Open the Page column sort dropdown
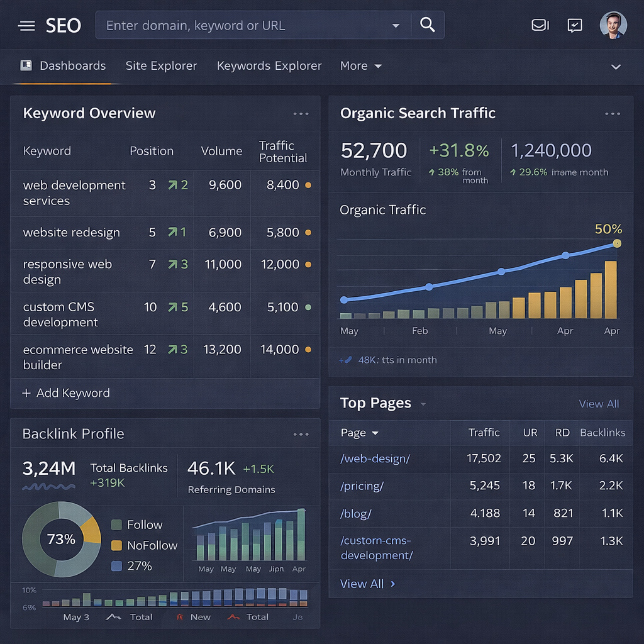This screenshot has width=644, height=644. (375, 433)
